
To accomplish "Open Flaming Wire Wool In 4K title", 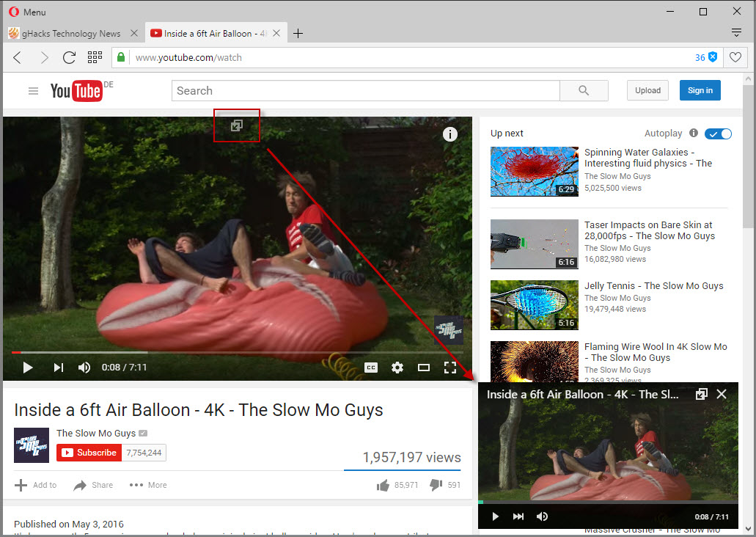I will 656,351.
